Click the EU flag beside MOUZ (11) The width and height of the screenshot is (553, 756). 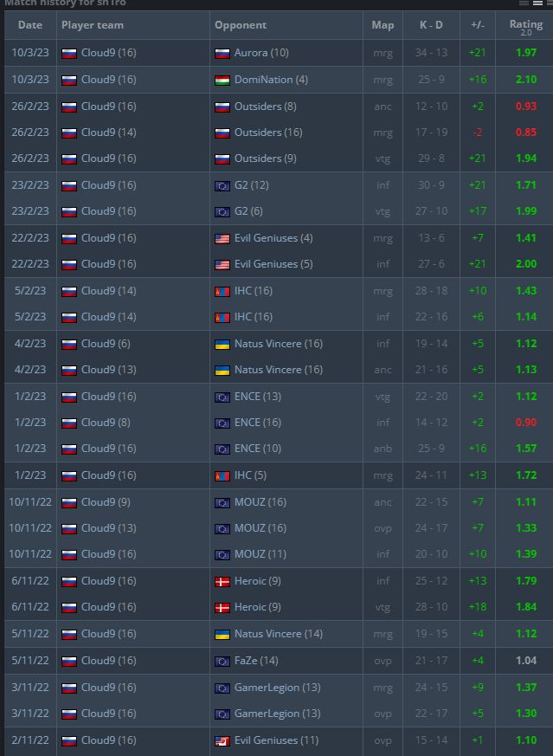[222, 555]
